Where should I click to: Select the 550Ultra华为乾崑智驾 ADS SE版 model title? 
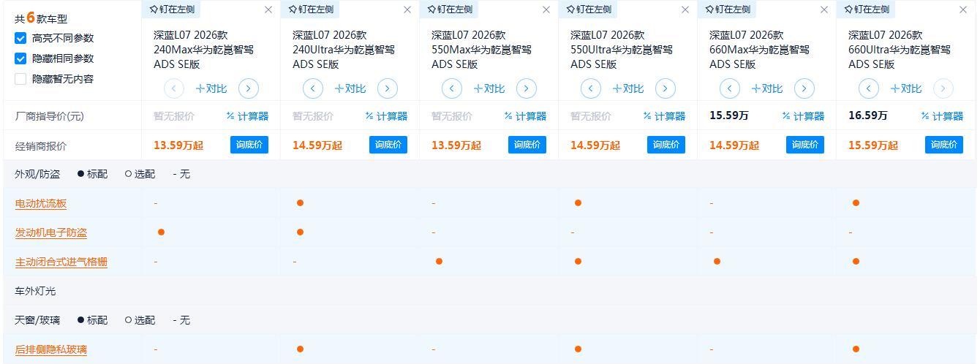[622, 50]
